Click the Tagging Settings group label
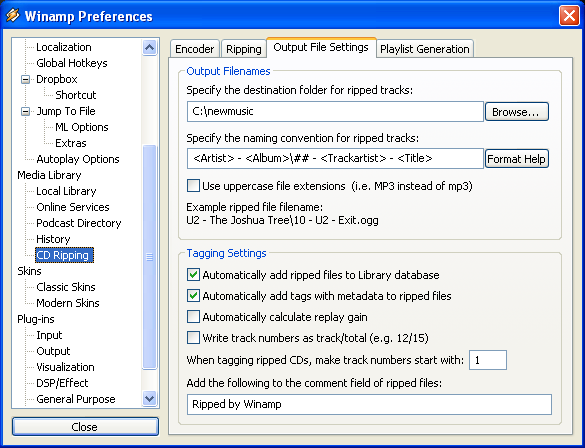585x448 pixels. point(226,253)
